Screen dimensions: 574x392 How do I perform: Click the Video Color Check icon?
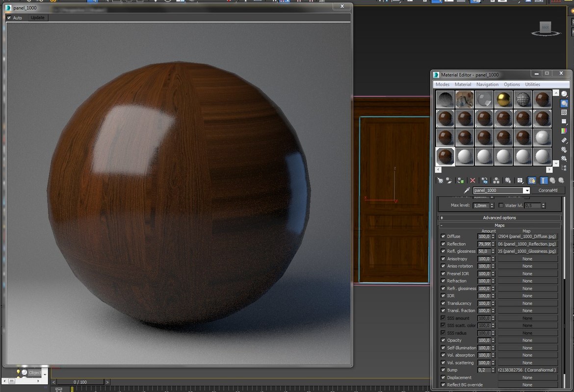click(564, 130)
